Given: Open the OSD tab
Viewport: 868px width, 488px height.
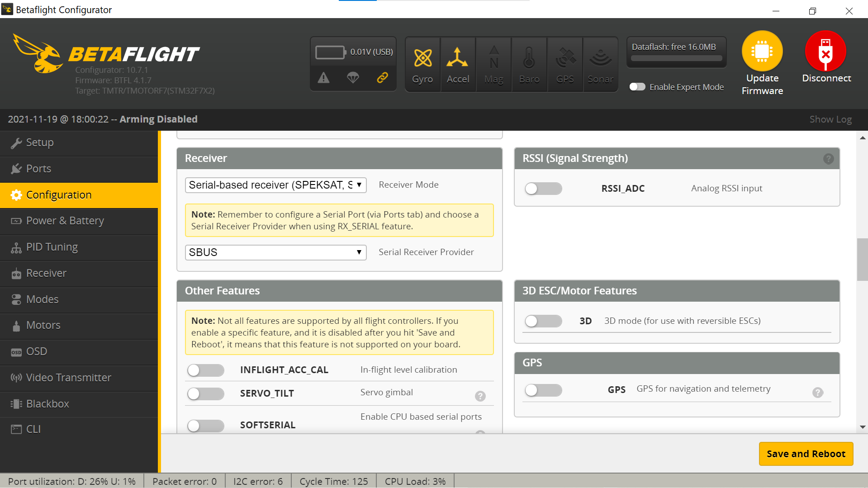Looking at the screenshot, I should point(79,351).
